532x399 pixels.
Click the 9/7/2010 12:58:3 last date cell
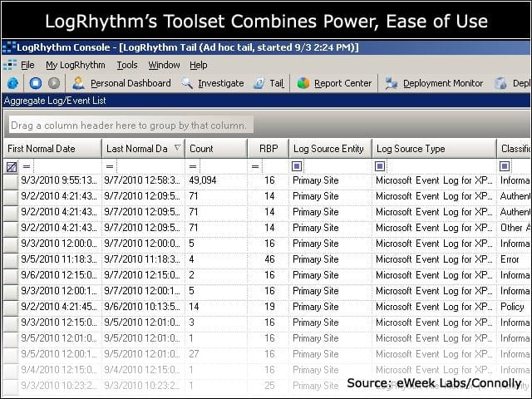pos(142,180)
